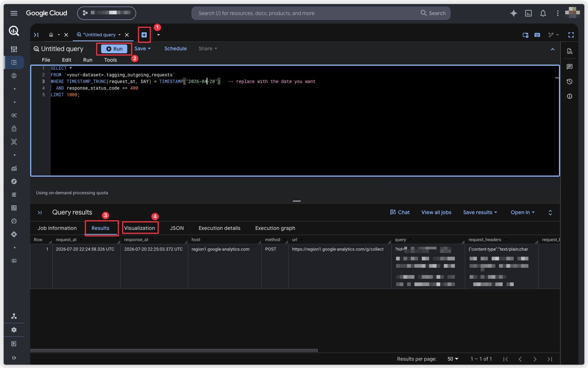Open the BigQuery Studio sidebar icon

14,62
